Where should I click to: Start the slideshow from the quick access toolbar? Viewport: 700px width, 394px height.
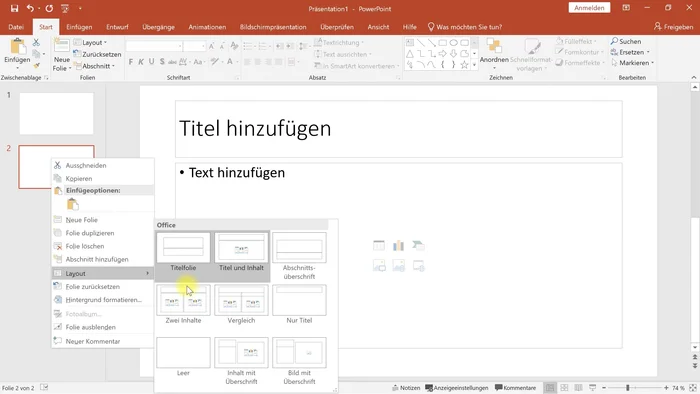pyautogui.click(x=65, y=8)
